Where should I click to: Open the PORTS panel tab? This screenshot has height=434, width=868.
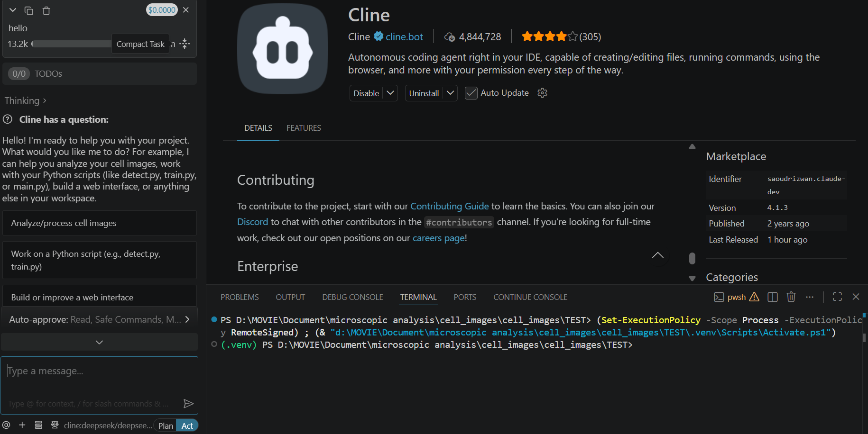[x=465, y=297]
